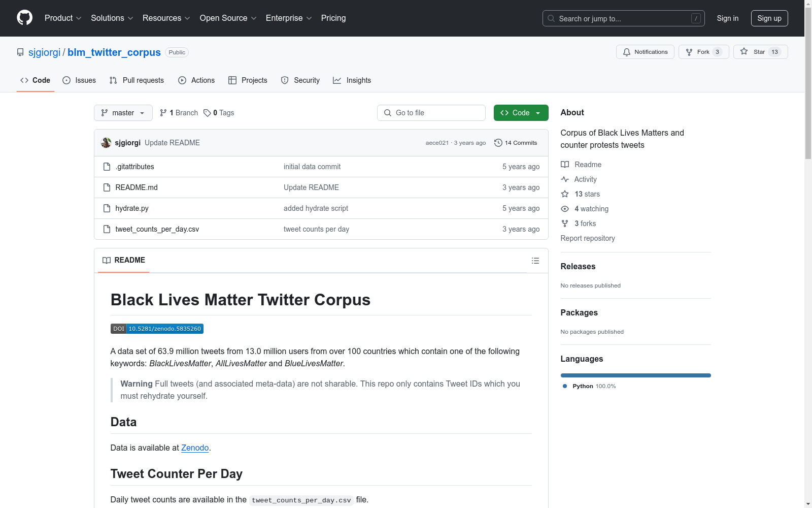Open the master branch dropdown
812x508 pixels.
[x=123, y=113]
